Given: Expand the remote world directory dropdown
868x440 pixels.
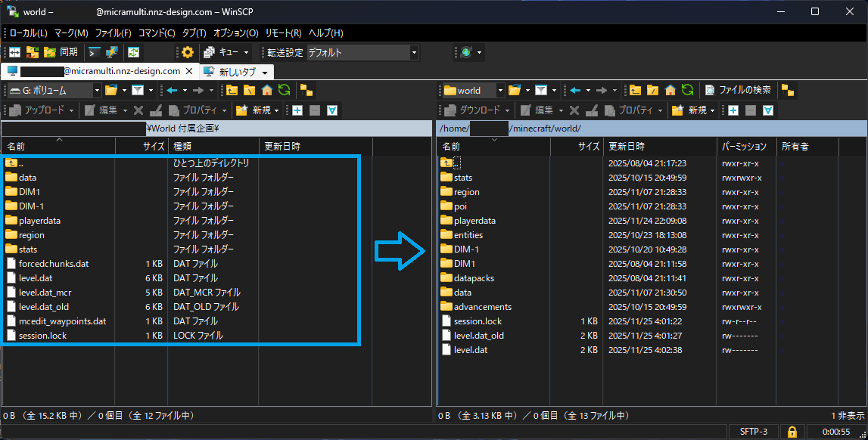Looking at the screenshot, I should 499,90.
